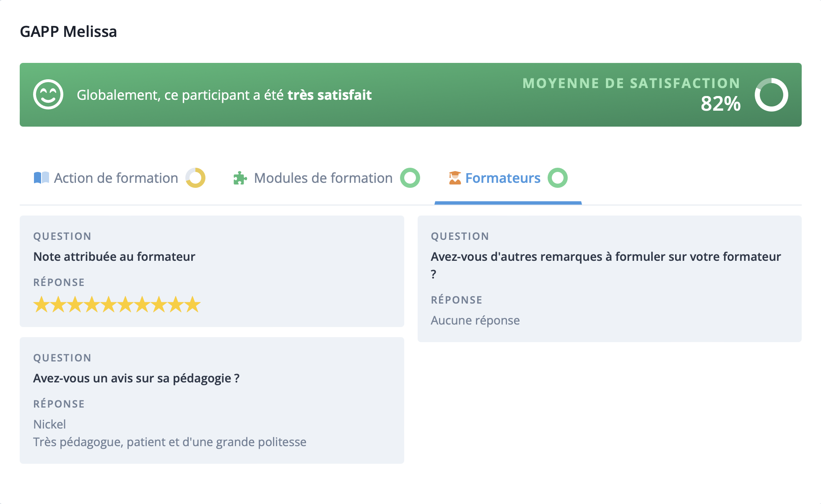Click 'Avez-vous un avis sur sa pédagogie' question
Viewport: 821px width, 504px height.
tap(136, 378)
